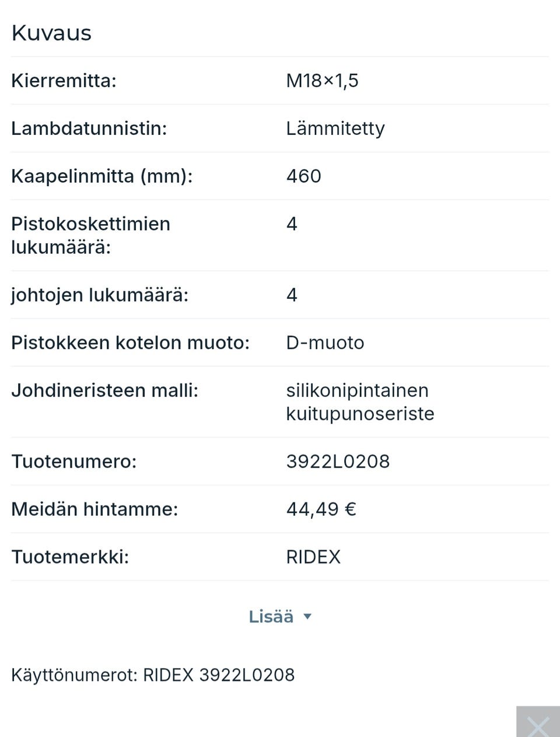Viewport: 560px width, 737px height.
Task: Click the Käyttönumerot RIDEX 3922L0208 line
Action: point(153,675)
